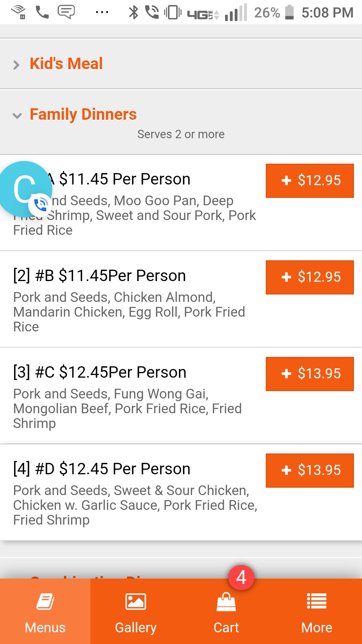Add #D family dinner for $13.95

[310, 471]
